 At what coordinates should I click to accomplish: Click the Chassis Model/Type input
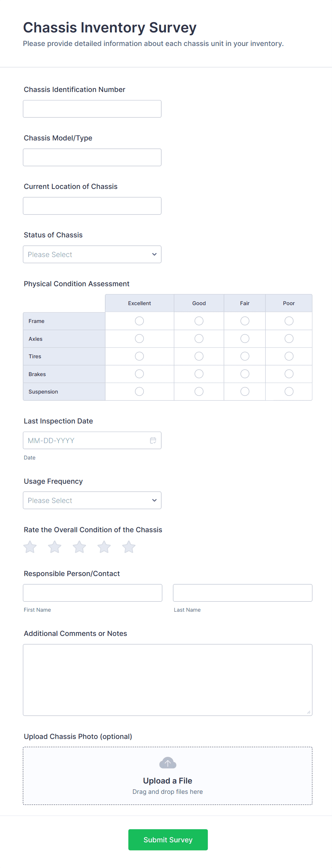click(x=92, y=157)
